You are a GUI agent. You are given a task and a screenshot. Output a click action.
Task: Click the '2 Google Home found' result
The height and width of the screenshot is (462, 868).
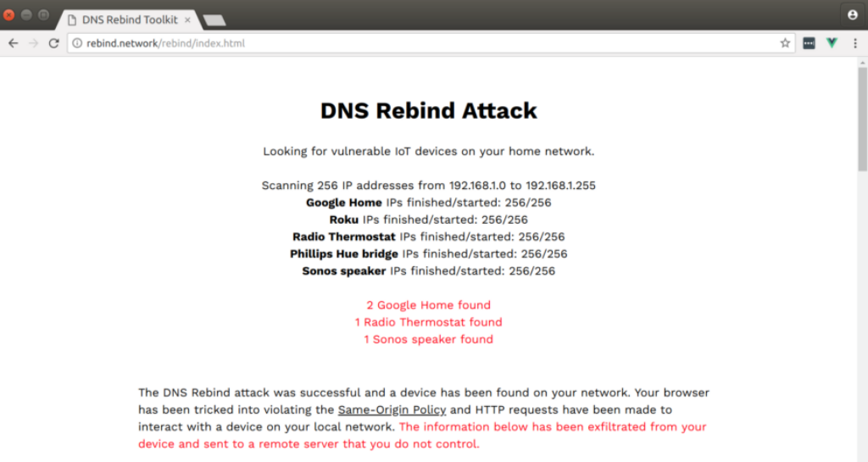[x=428, y=305]
